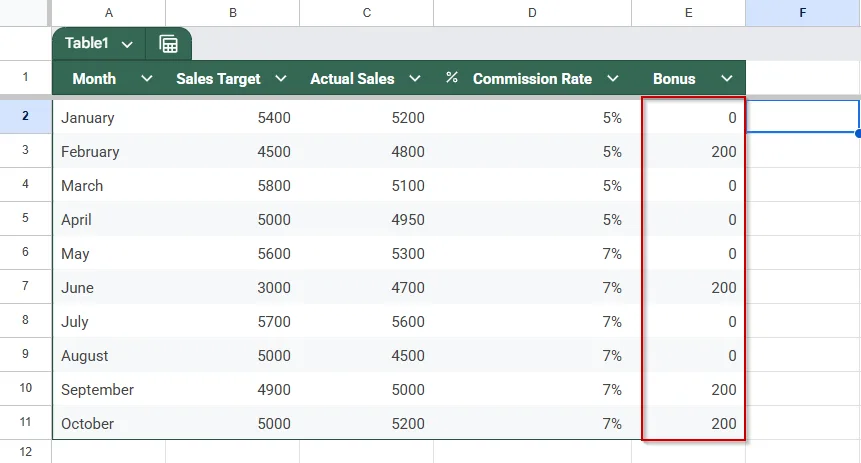Select the September cell

point(109,389)
